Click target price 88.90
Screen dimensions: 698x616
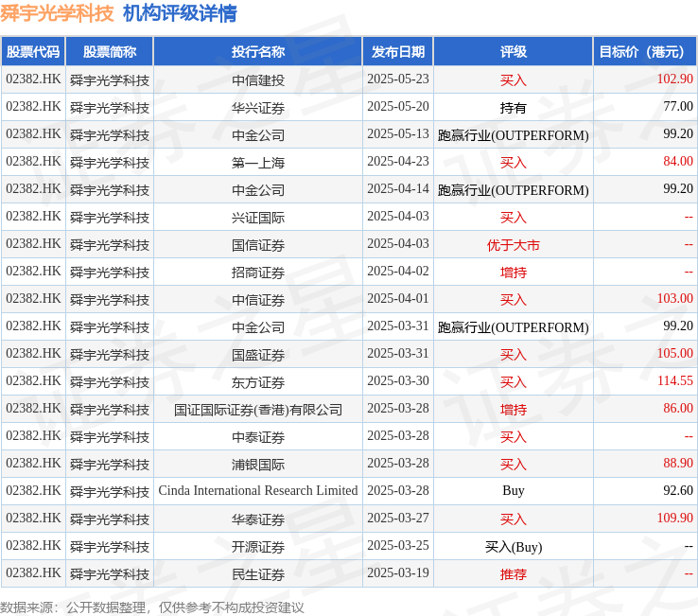[x=678, y=464]
